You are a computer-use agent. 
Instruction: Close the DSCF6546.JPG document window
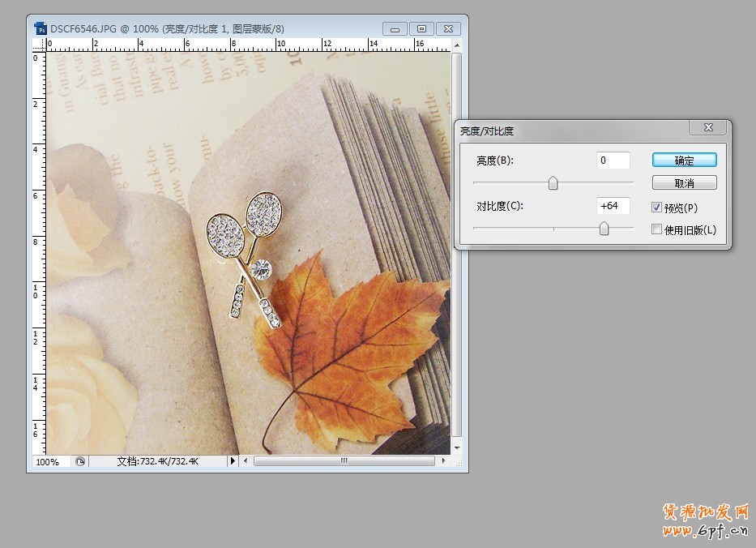click(x=448, y=28)
